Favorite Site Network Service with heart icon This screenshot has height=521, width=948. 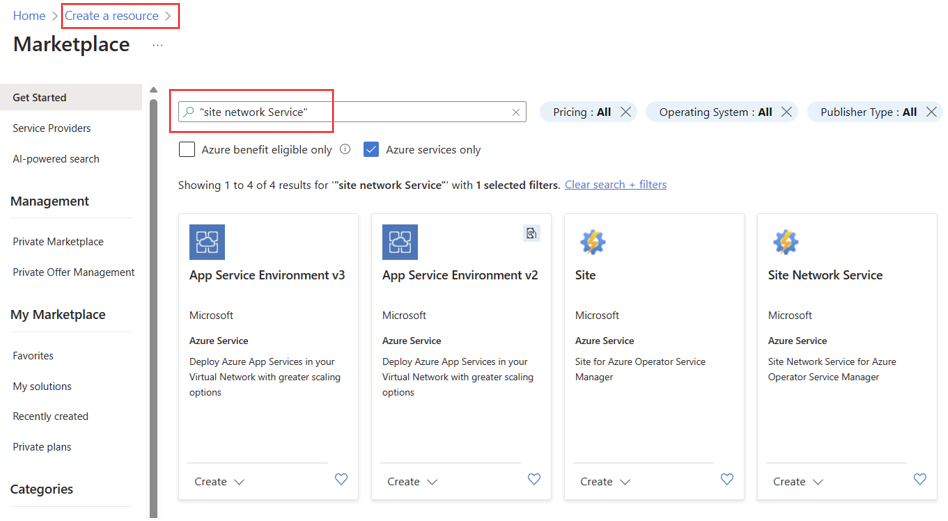920,480
